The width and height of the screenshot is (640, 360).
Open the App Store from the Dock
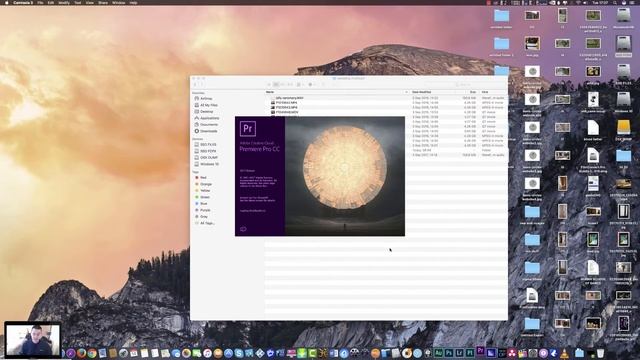coord(228,353)
